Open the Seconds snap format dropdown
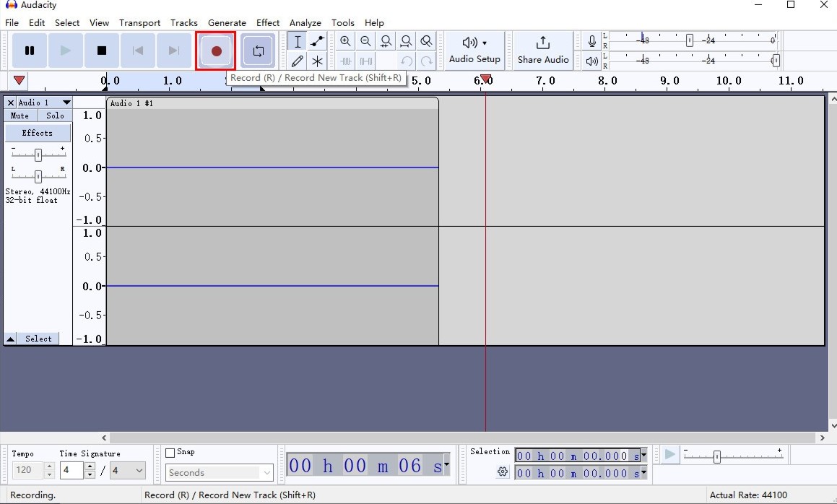Viewport: 837px width, 504px height. point(219,472)
